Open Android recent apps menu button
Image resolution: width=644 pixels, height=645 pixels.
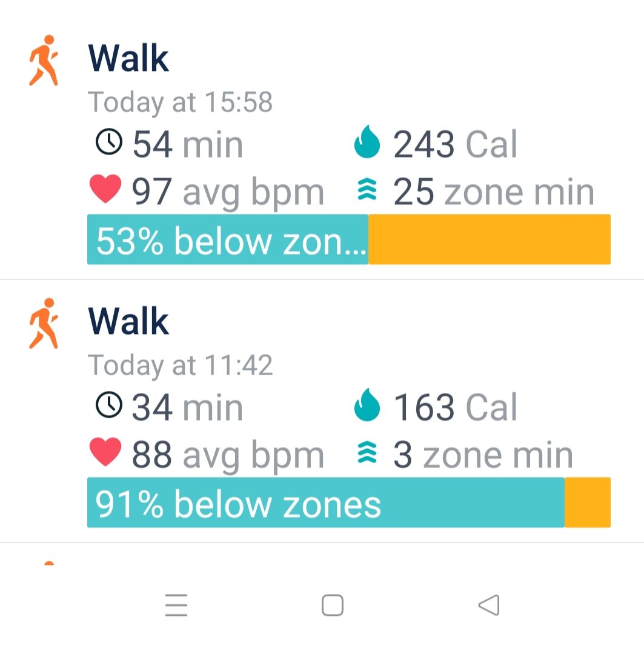click(176, 605)
